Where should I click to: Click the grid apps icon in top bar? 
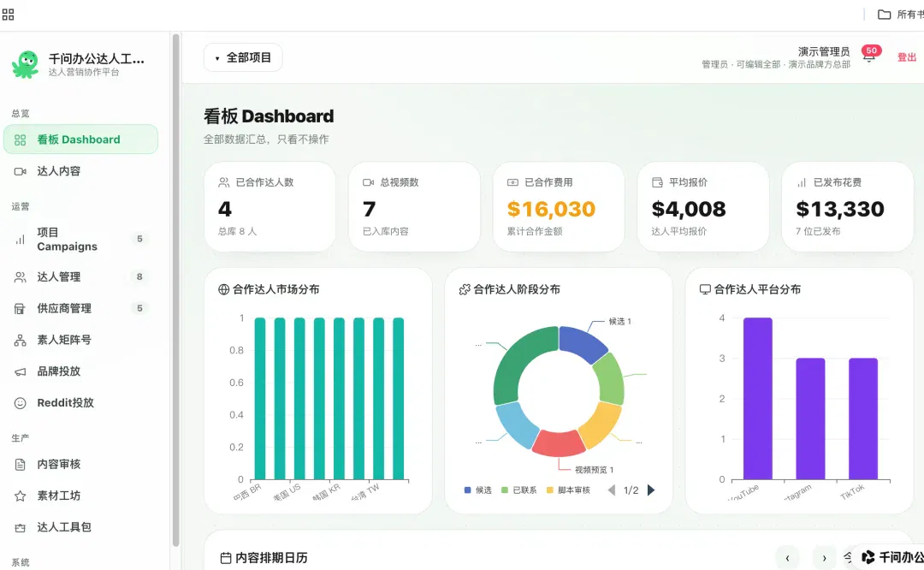tap(9, 15)
